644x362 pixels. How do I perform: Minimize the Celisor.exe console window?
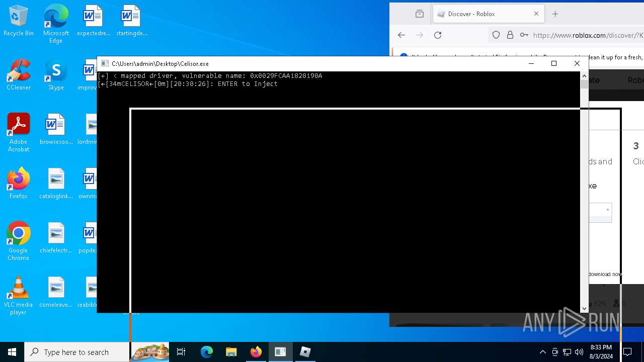pyautogui.click(x=531, y=63)
